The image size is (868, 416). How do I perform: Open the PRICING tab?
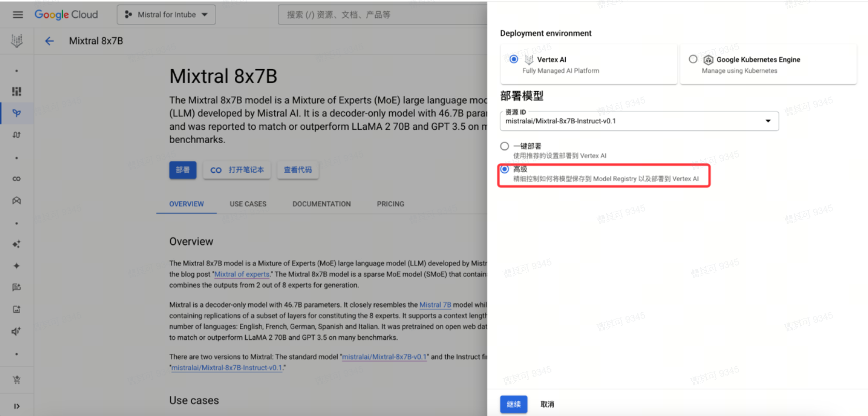pyautogui.click(x=390, y=204)
